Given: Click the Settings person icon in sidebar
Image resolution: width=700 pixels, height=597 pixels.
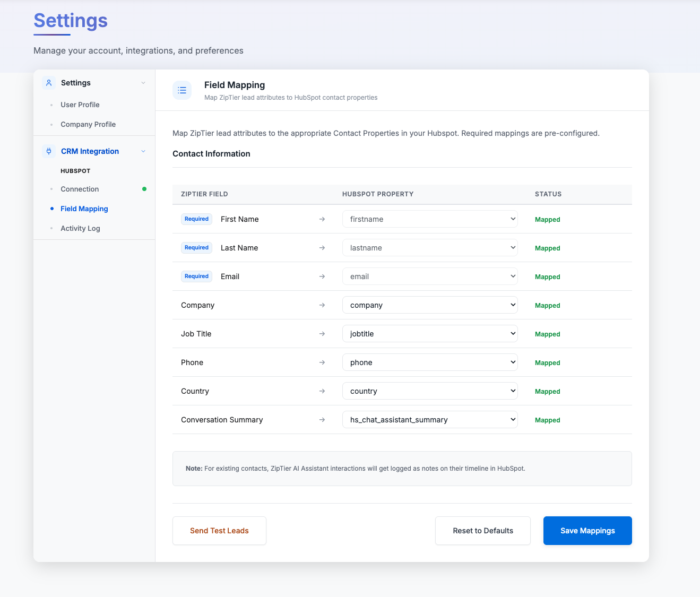Looking at the screenshot, I should [49, 83].
